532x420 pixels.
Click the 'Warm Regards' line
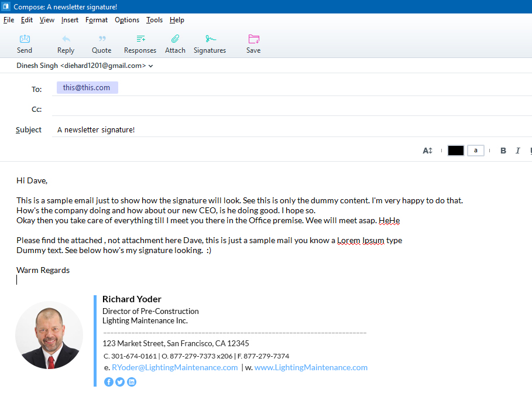click(x=43, y=270)
